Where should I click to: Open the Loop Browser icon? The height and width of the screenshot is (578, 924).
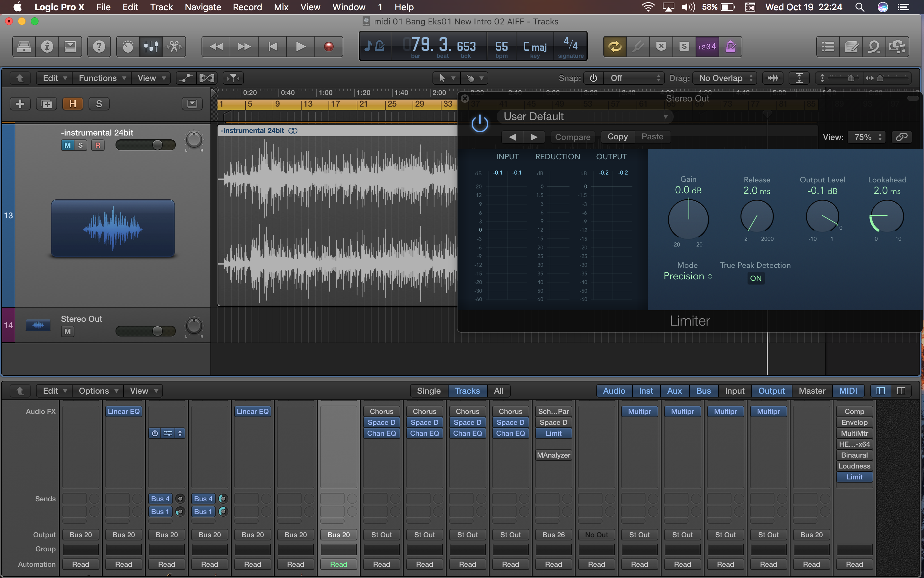[874, 47]
